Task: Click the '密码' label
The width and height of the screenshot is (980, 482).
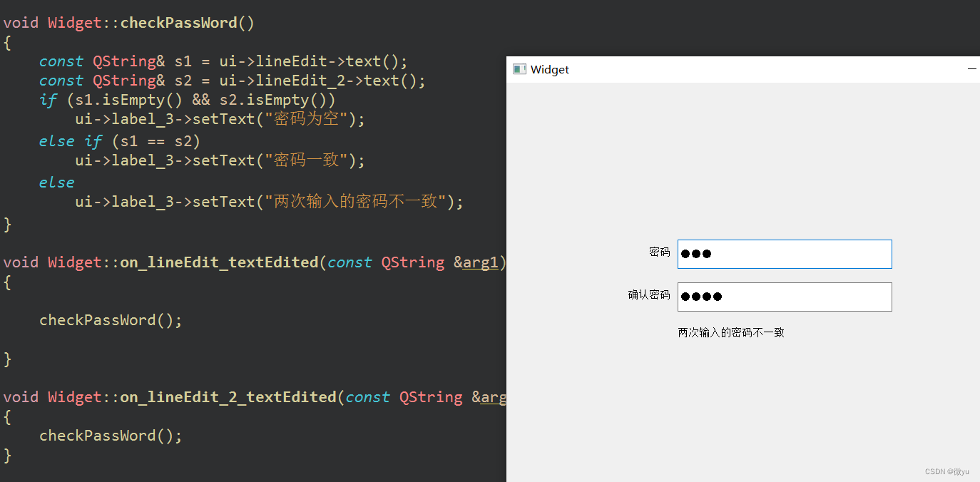Action: 660,252
